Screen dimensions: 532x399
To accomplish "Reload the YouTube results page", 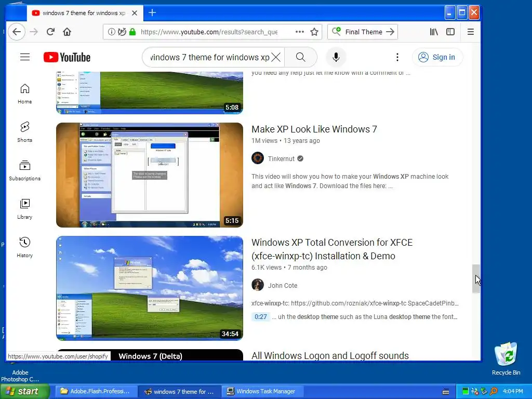I will pos(50,32).
